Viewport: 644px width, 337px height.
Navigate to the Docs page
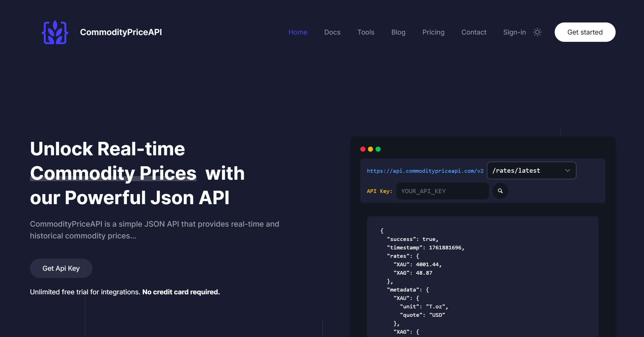tap(332, 32)
